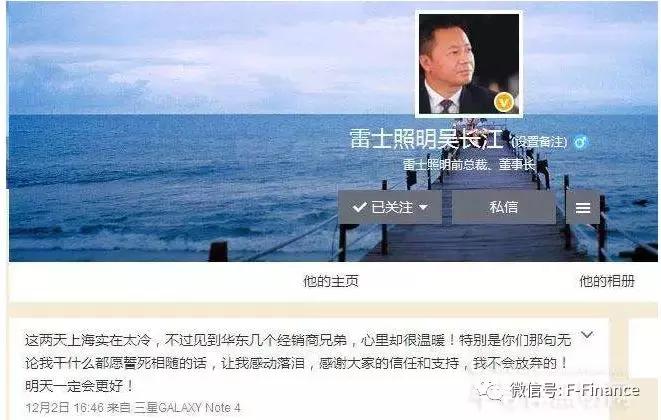The image size is (661, 420).
Task: Click the 三星GALAXY Note 4 source link
Action: pyautogui.click(x=187, y=408)
